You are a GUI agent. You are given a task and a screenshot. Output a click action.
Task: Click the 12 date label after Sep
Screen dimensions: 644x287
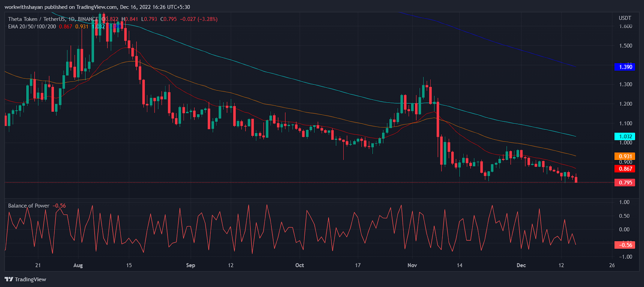(231, 265)
